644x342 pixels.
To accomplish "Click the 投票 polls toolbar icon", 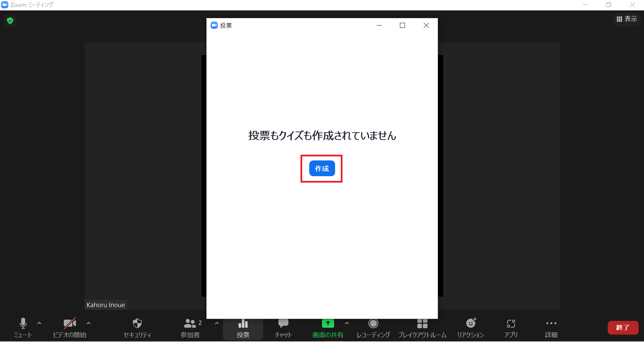I will pos(243,328).
